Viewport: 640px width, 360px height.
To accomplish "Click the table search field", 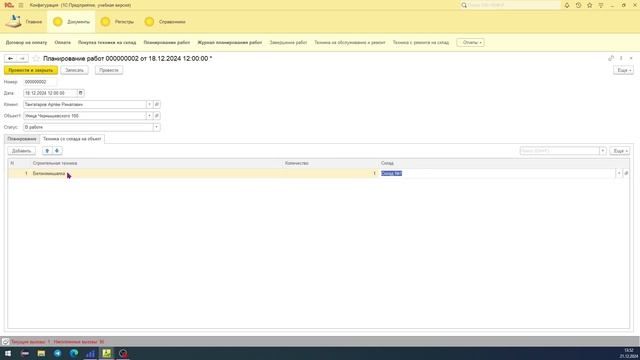I will 559,151.
